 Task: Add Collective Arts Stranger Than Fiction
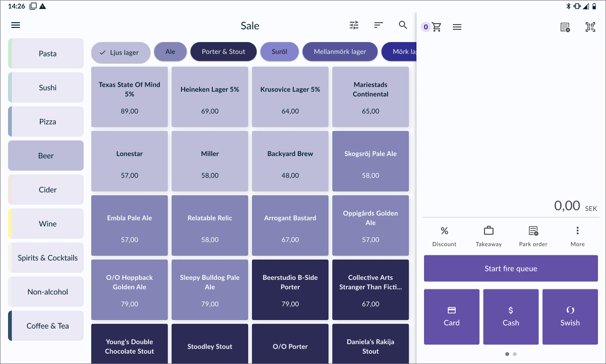click(371, 290)
